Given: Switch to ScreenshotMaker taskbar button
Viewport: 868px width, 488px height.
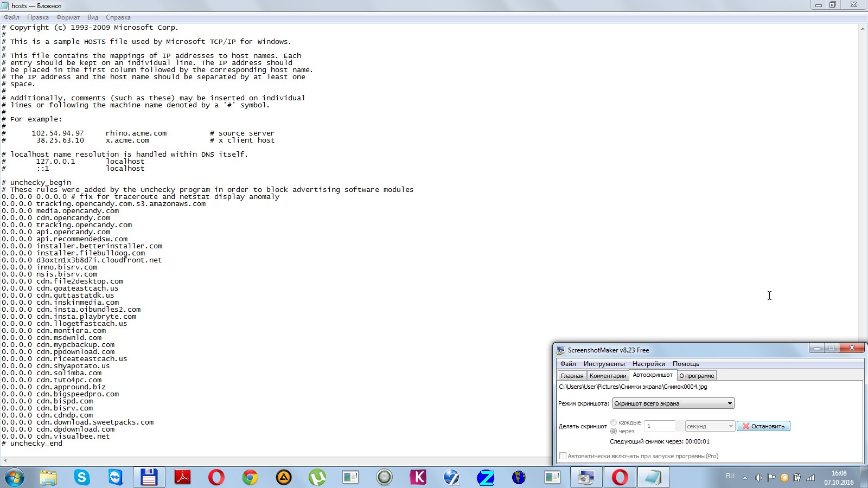Looking at the screenshot, I should 586,477.
